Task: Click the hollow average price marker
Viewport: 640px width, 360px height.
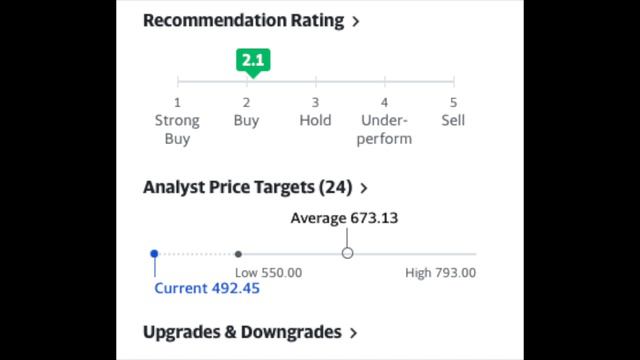Action: (x=347, y=253)
